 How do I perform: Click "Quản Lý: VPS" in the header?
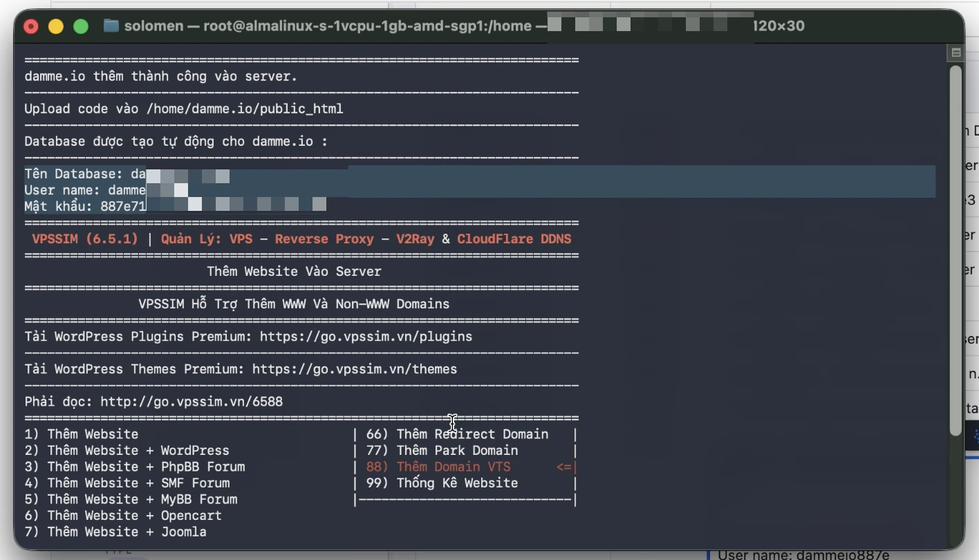[x=207, y=239]
